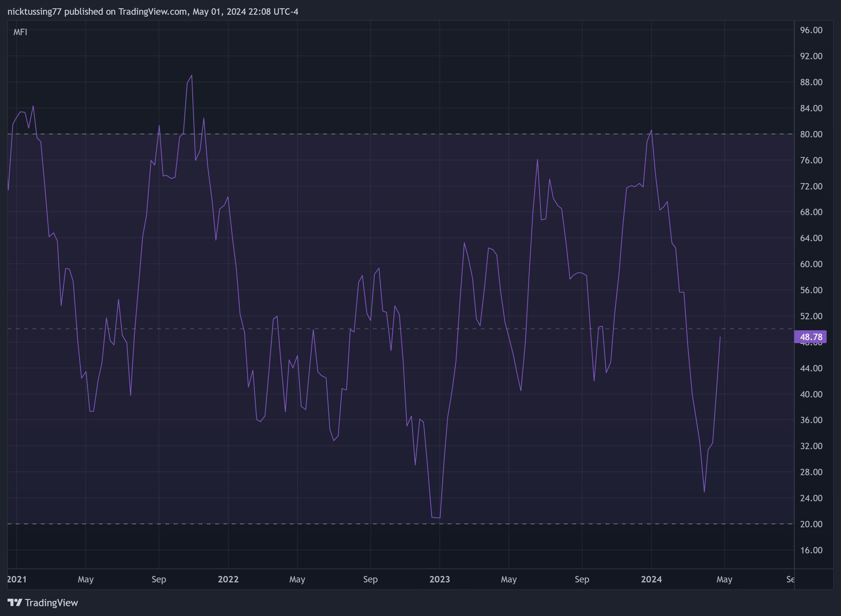Click the 24.00 price scale label
Image resolution: width=841 pixels, height=616 pixels.
tap(811, 498)
